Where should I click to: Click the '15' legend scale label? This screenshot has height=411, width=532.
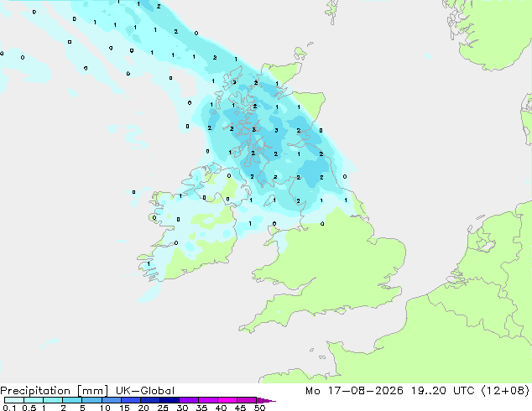124,408
